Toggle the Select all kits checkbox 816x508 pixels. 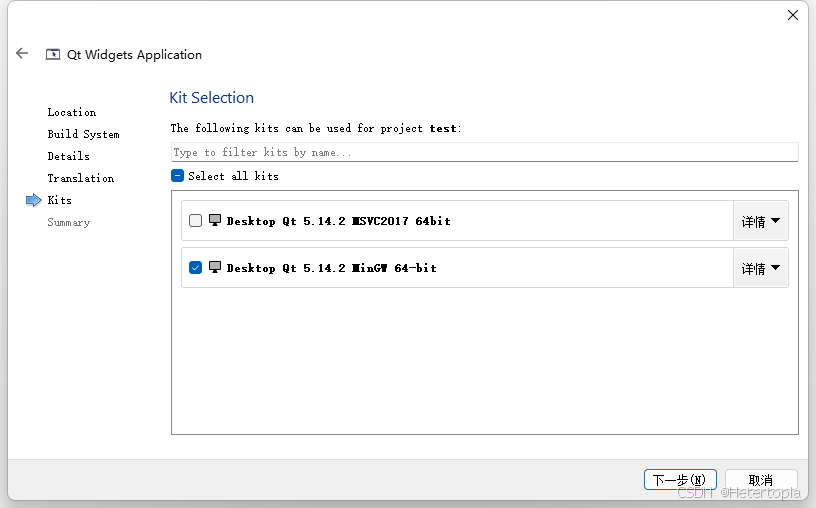point(177,175)
